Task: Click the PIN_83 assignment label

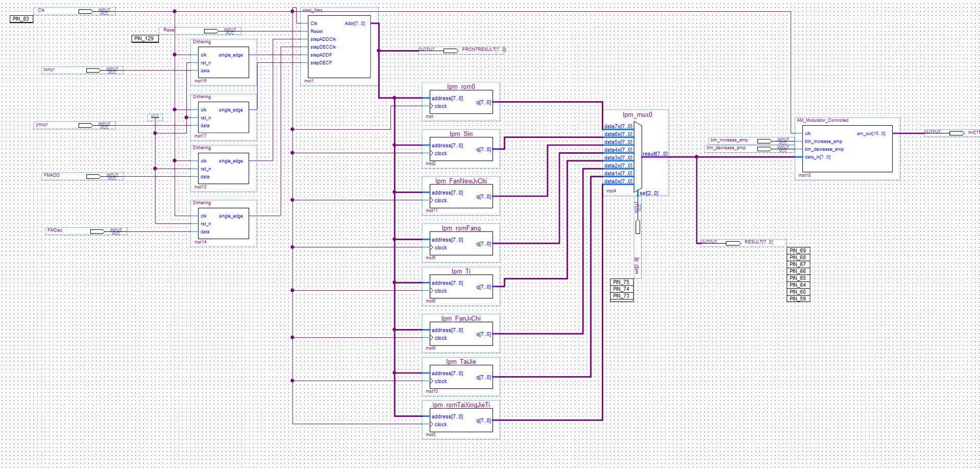Action: point(22,19)
